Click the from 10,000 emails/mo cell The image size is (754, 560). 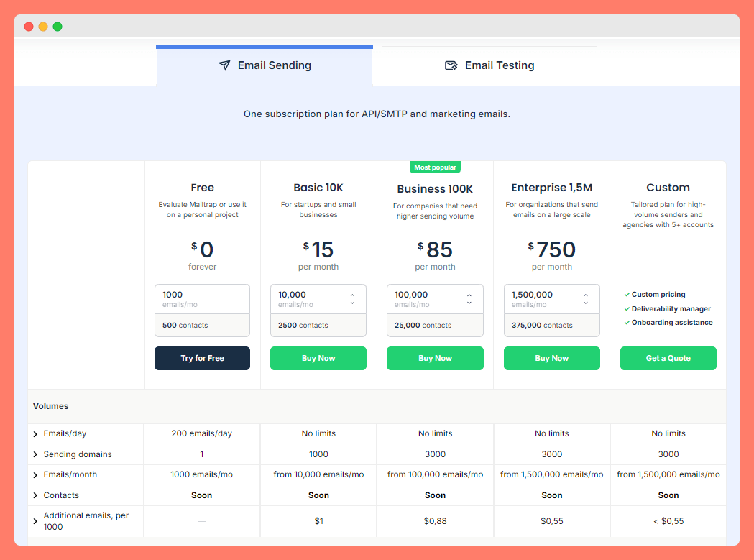(x=319, y=475)
